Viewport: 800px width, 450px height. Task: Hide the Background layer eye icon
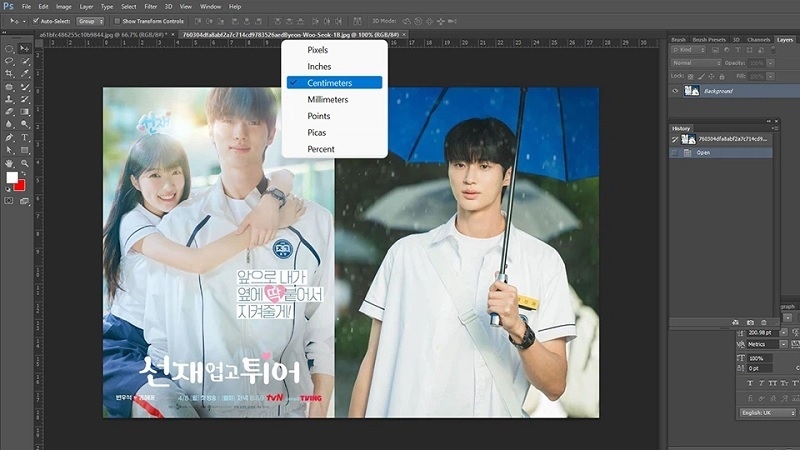pyautogui.click(x=676, y=91)
